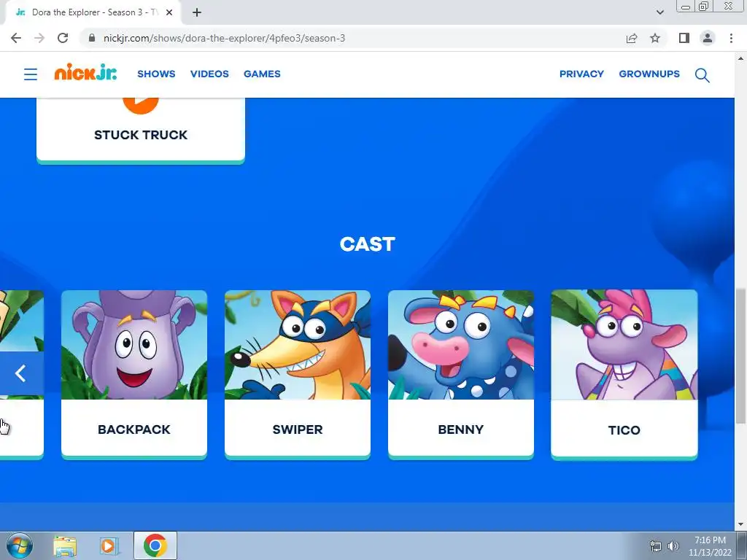Open the Swiper cast image

point(298,345)
